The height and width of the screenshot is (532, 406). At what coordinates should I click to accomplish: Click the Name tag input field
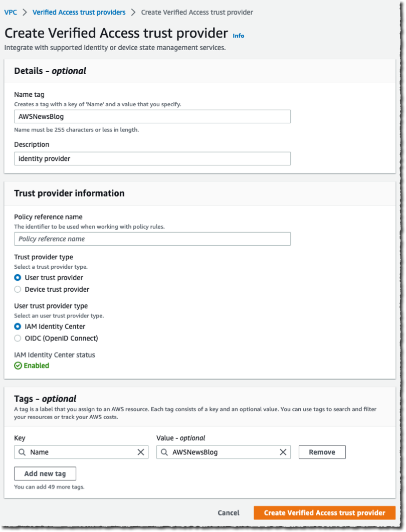(152, 116)
